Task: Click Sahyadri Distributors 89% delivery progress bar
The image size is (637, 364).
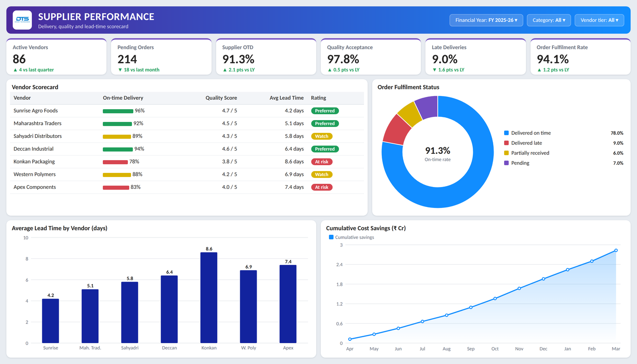Action: 117,136
